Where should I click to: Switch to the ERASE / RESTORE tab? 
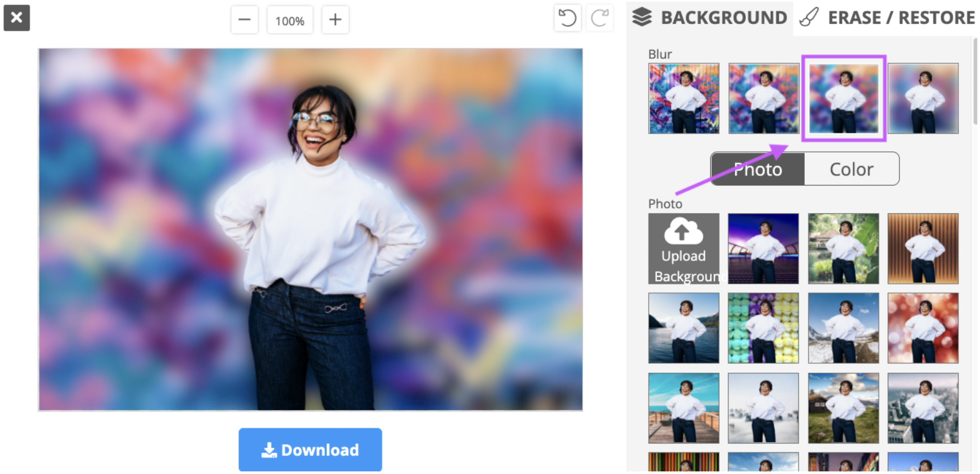coord(887,18)
